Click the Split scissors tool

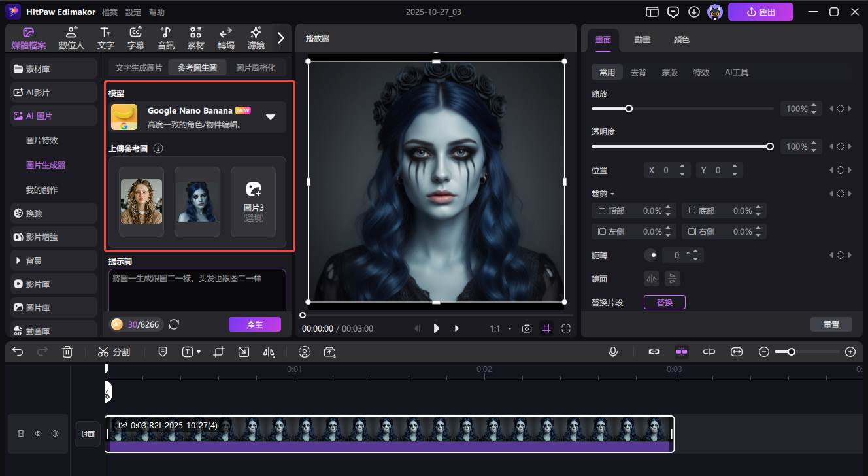[114, 352]
